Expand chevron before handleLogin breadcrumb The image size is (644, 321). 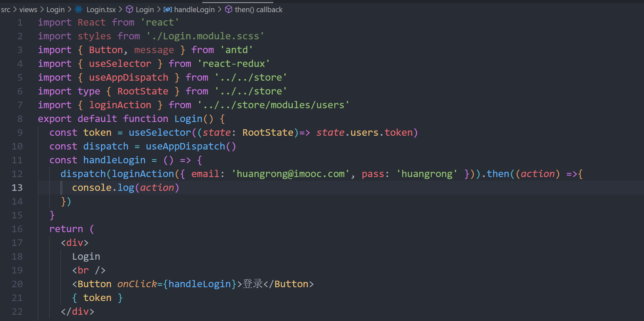pyautogui.click(x=159, y=10)
